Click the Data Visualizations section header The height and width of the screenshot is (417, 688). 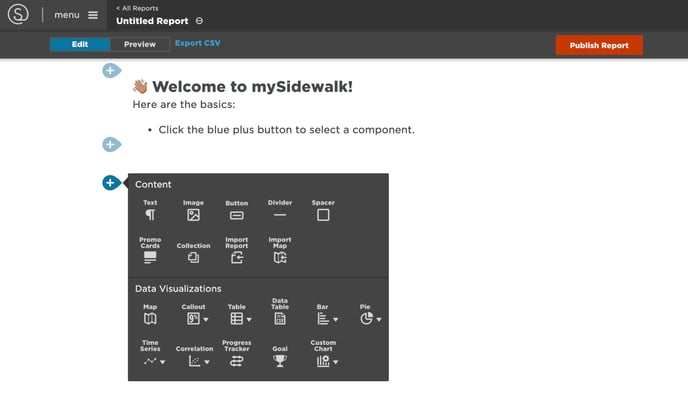178,289
